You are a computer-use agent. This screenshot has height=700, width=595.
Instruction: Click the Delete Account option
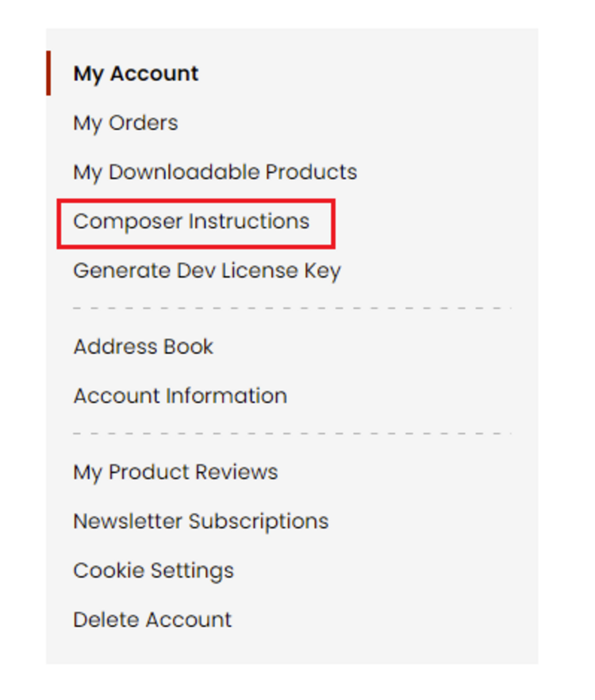[152, 620]
